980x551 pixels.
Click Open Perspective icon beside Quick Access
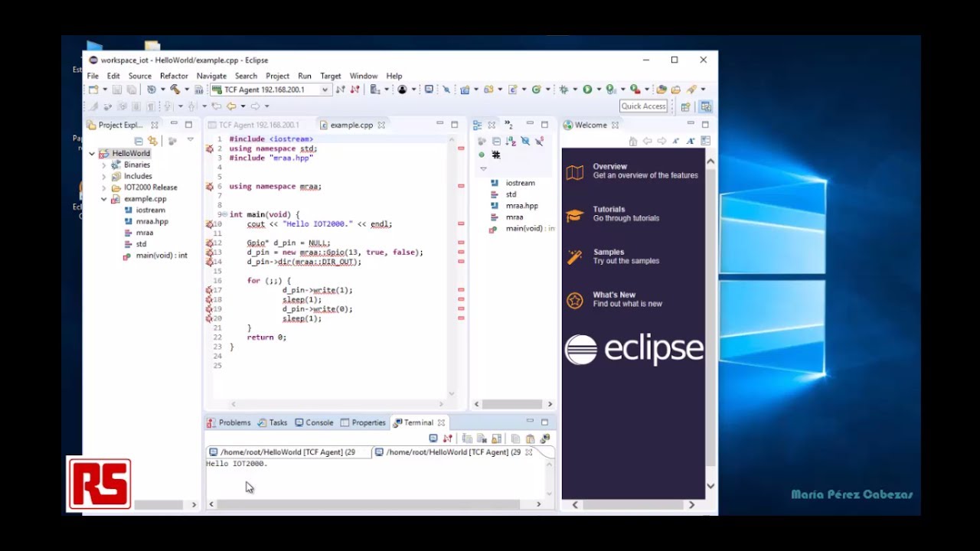(686, 107)
